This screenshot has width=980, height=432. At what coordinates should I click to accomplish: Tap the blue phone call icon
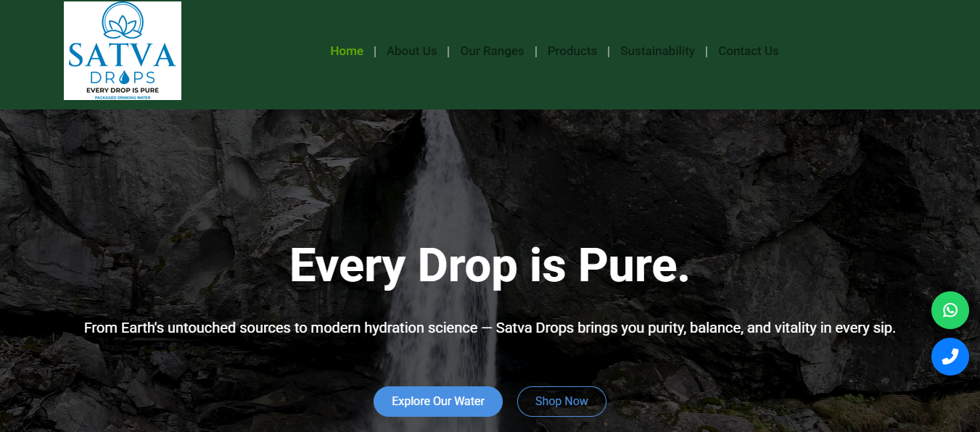pos(950,357)
